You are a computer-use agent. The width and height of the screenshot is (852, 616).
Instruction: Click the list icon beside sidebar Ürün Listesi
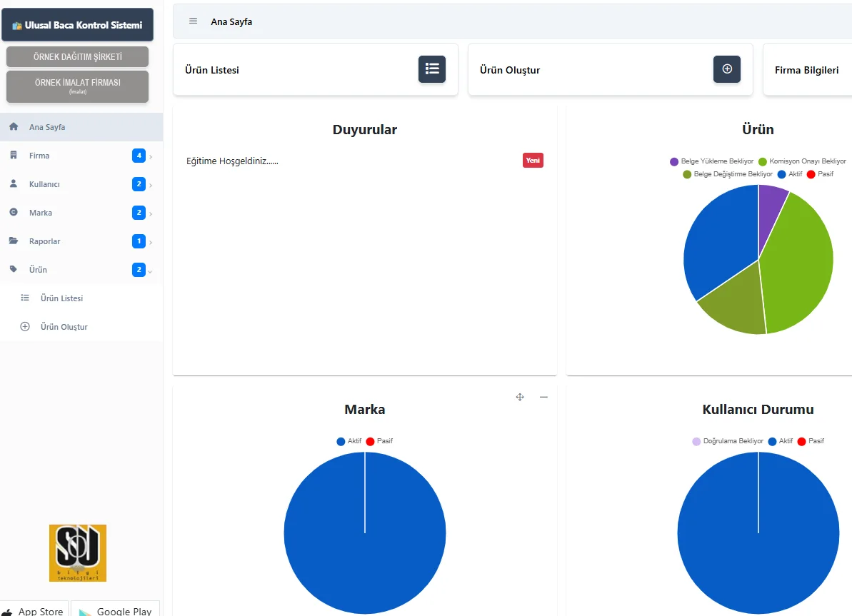(25, 298)
